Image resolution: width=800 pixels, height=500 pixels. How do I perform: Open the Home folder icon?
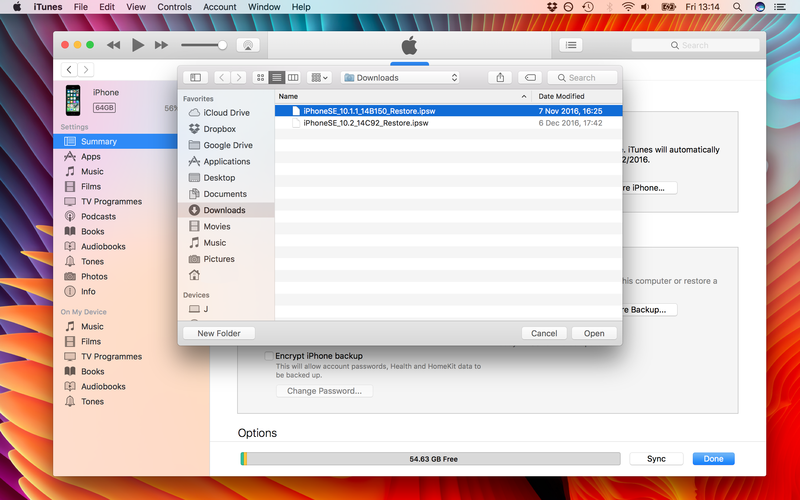coord(194,275)
